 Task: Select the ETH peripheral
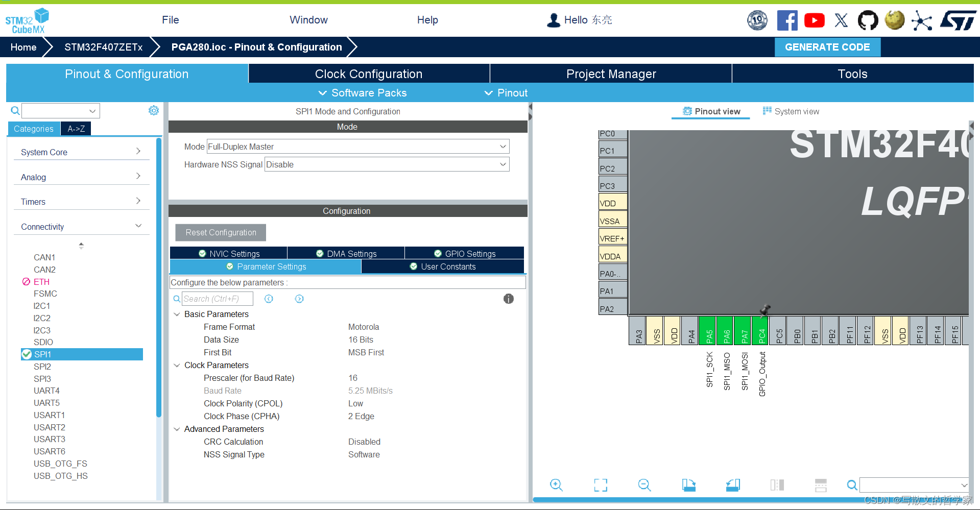(x=41, y=282)
